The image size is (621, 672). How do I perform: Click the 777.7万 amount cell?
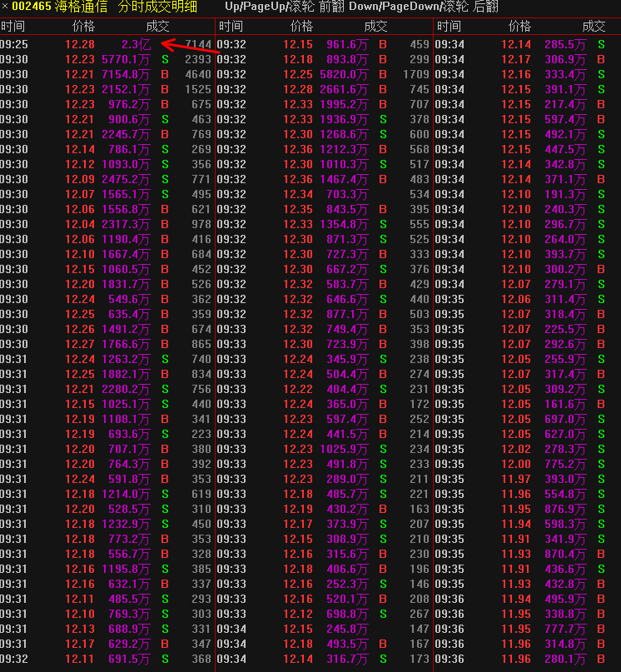click(565, 630)
